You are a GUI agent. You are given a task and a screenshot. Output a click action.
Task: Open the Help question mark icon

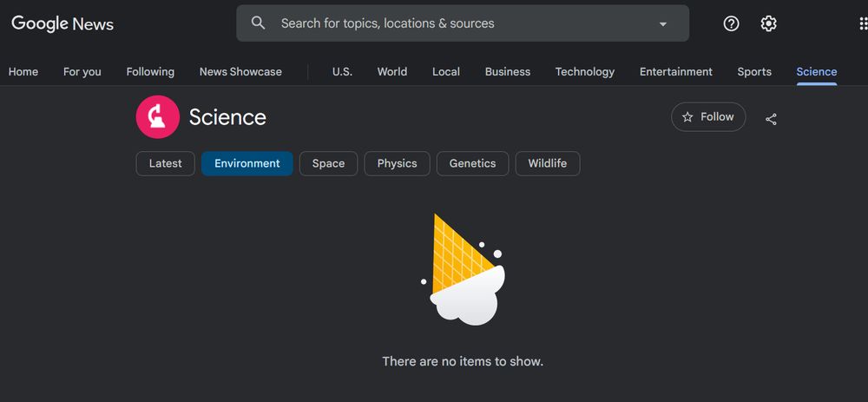coord(731,23)
